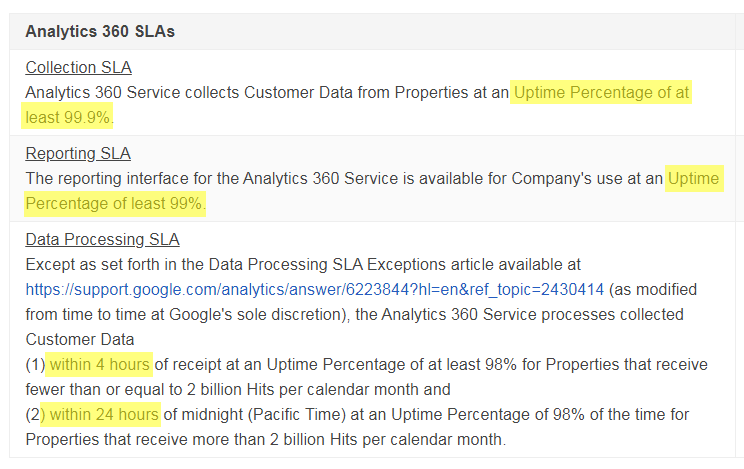Click the Collection SLA underlined heading

tap(78, 67)
